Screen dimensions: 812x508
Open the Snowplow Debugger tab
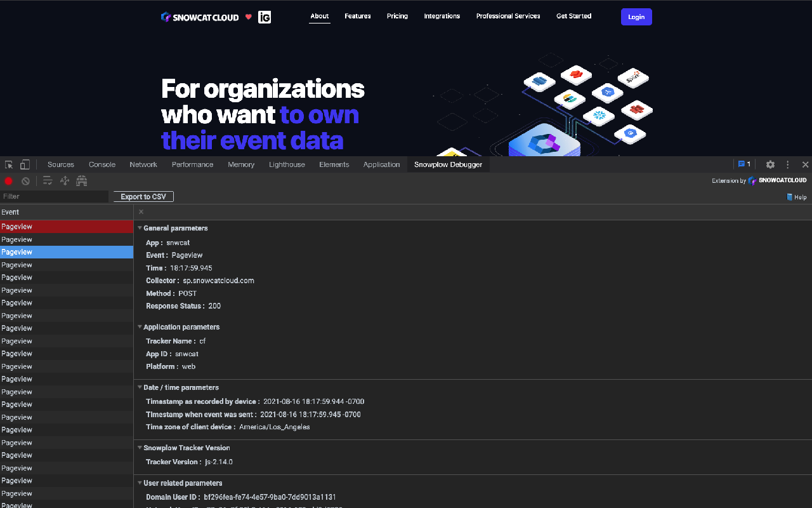point(448,164)
